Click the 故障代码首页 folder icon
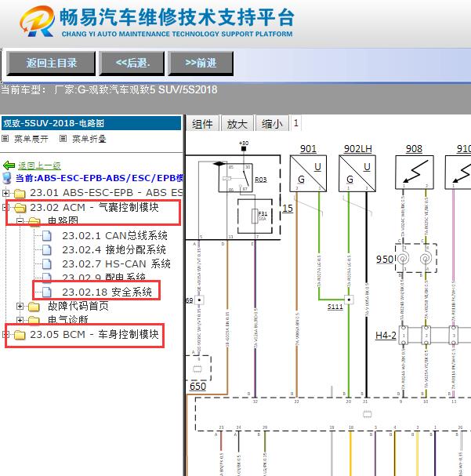 [34, 307]
